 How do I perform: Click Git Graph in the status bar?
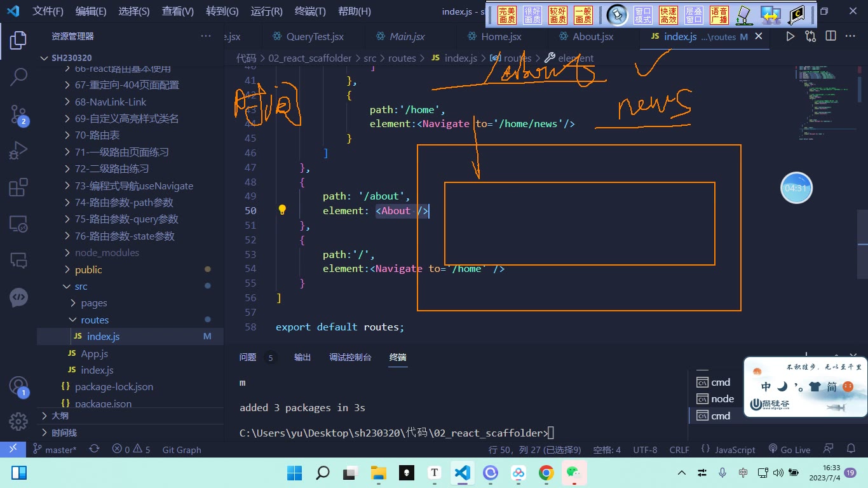click(182, 449)
